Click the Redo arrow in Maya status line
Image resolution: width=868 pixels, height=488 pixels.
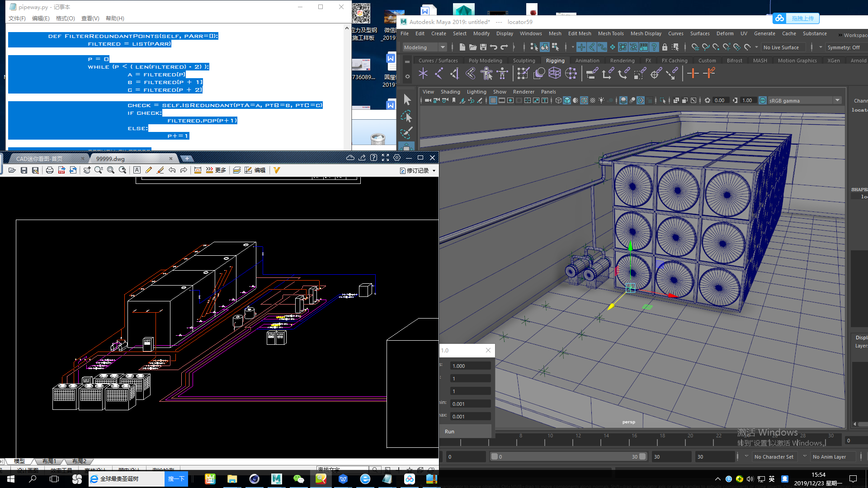[504, 47]
